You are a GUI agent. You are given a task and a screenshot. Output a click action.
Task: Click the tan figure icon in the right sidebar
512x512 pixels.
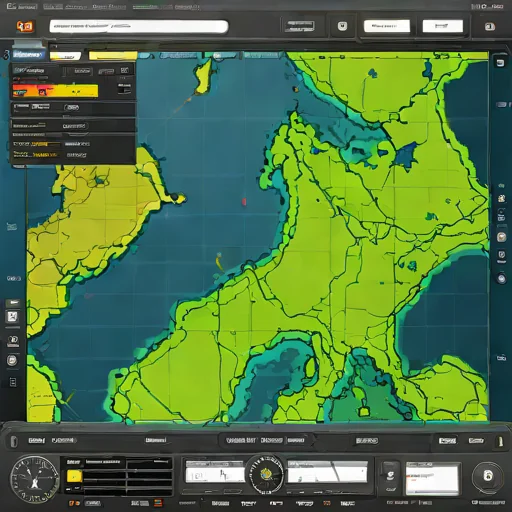[x=501, y=199]
